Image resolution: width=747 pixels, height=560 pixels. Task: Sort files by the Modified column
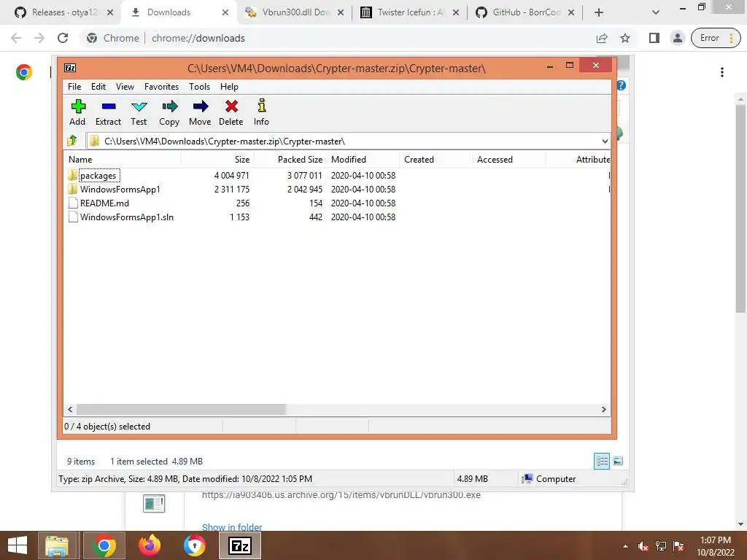pyautogui.click(x=363, y=160)
